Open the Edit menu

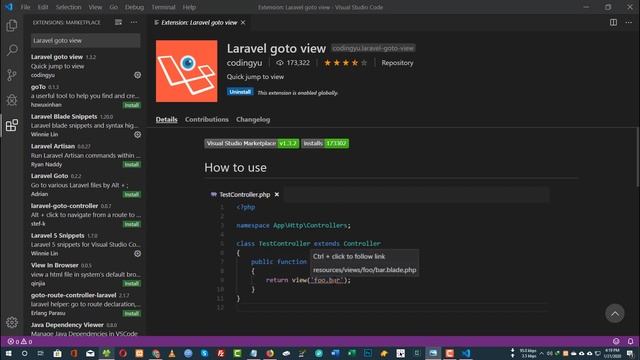pos(43,7)
